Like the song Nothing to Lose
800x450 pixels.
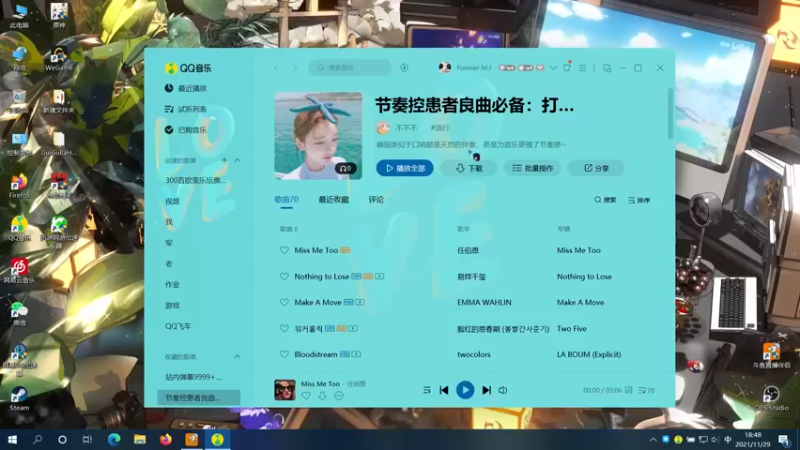click(x=284, y=277)
